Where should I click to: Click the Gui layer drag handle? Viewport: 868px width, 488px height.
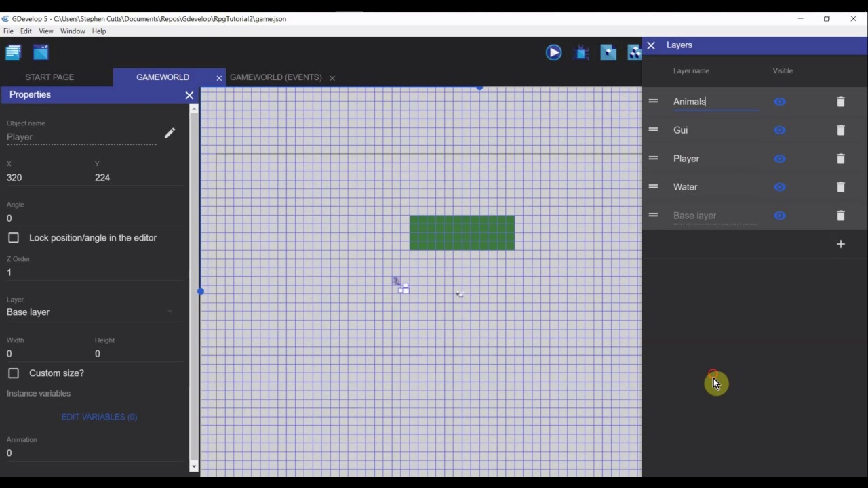pos(653,129)
